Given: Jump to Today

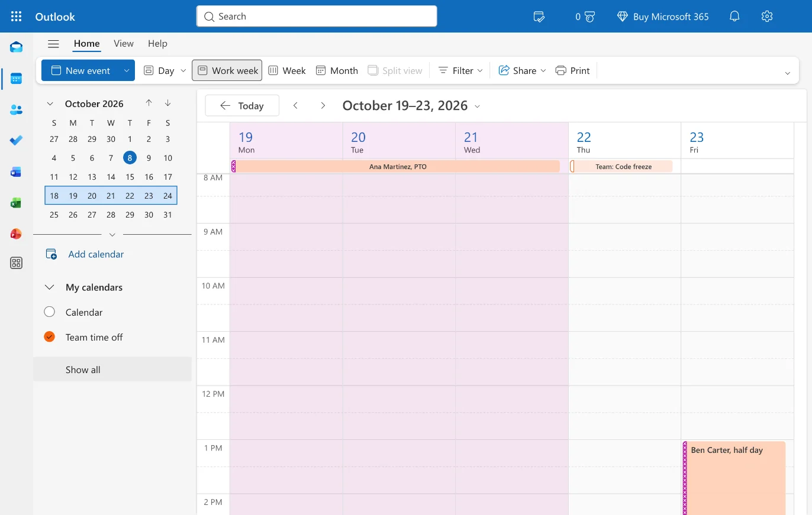Looking at the screenshot, I should tap(242, 105).
